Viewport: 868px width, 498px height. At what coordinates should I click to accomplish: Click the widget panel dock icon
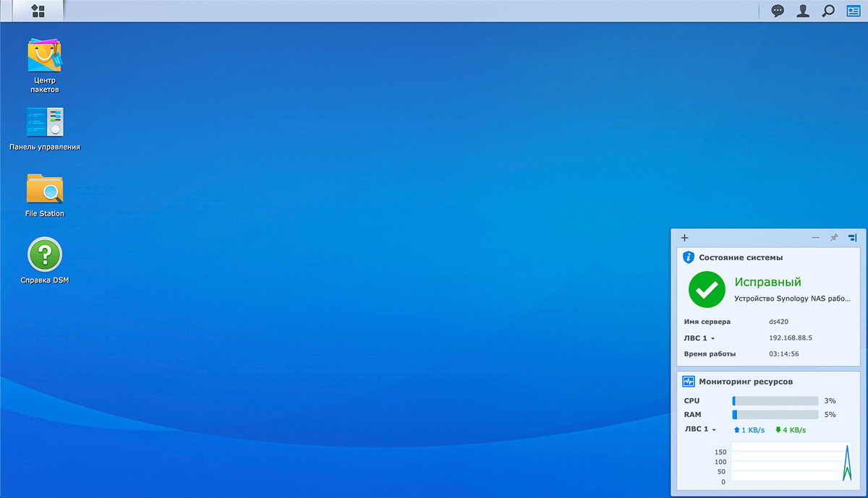[x=853, y=238]
